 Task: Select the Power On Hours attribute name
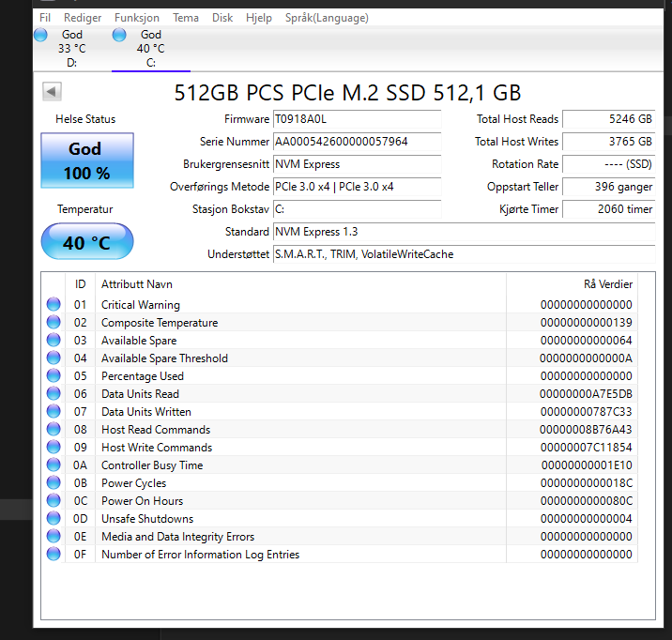coord(142,501)
